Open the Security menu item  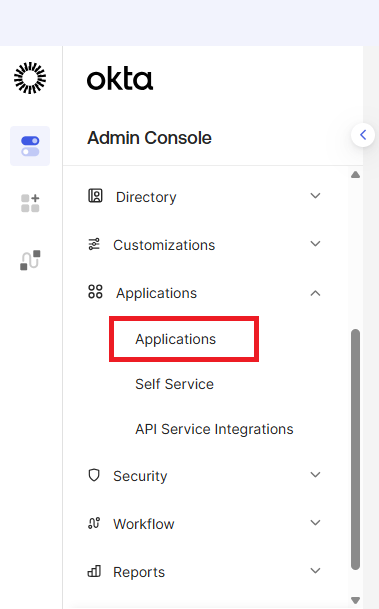[x=140, y=476]
